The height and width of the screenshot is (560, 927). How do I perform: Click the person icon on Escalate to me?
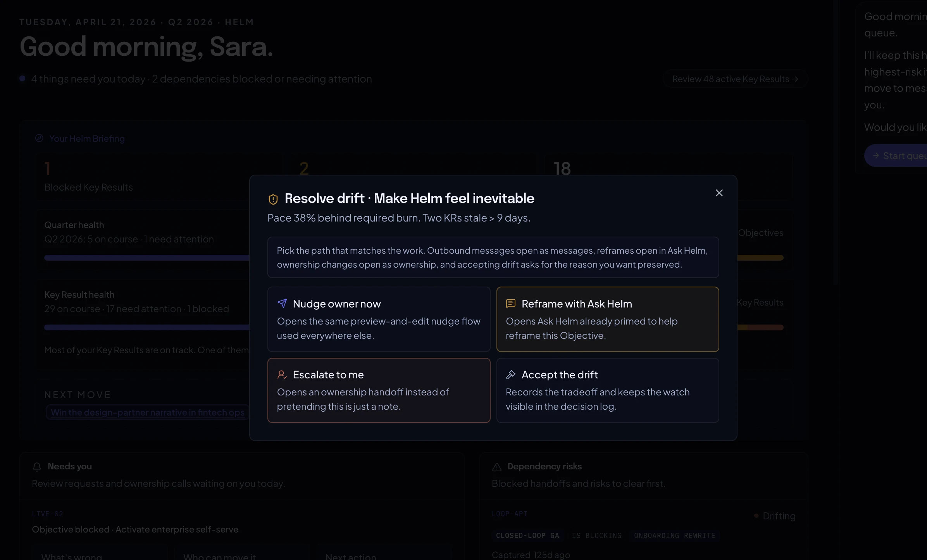282,374
